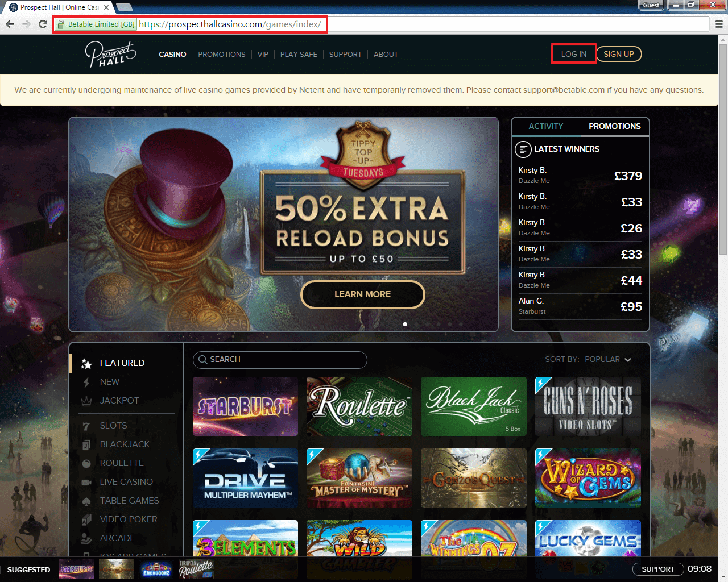Click the Jackpot crown icon
The image size is (728, 582).
(x=86, y=401)
